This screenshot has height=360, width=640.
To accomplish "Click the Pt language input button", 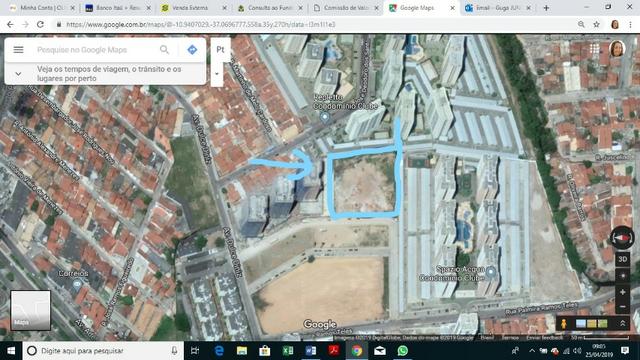I will point(220,49).
